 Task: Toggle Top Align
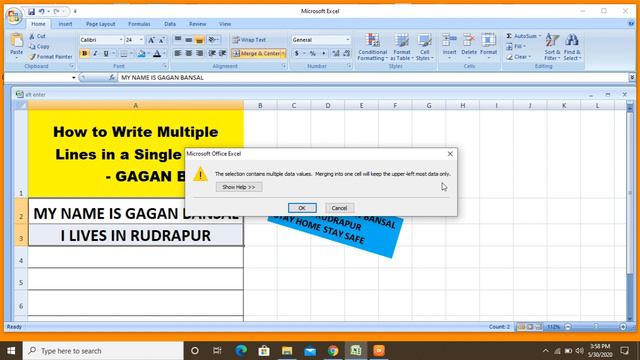coord(178,40)
